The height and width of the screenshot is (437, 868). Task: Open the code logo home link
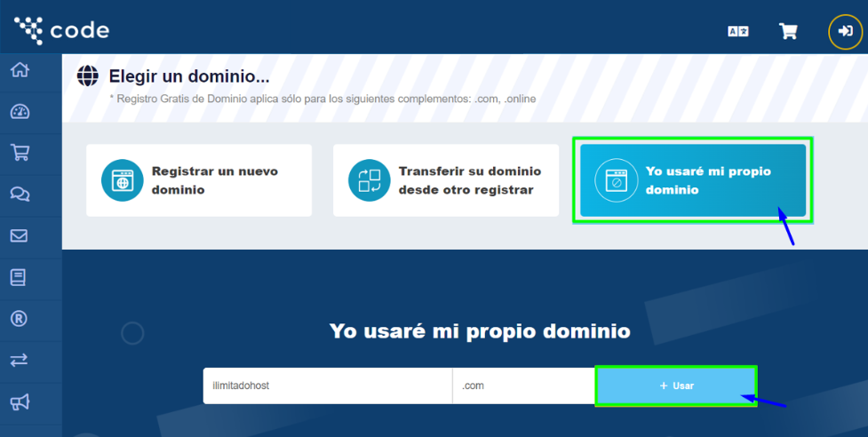(x=61, y=30)
